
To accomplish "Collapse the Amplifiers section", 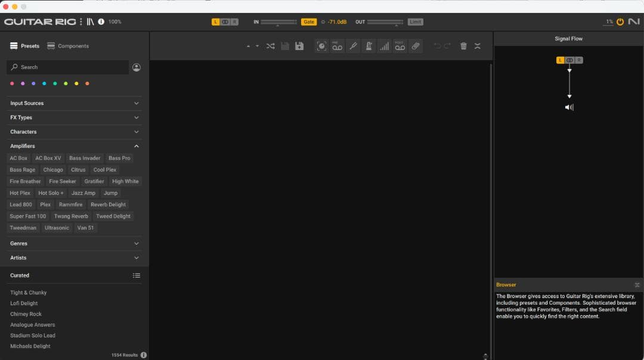I will (x=136, y=146).
